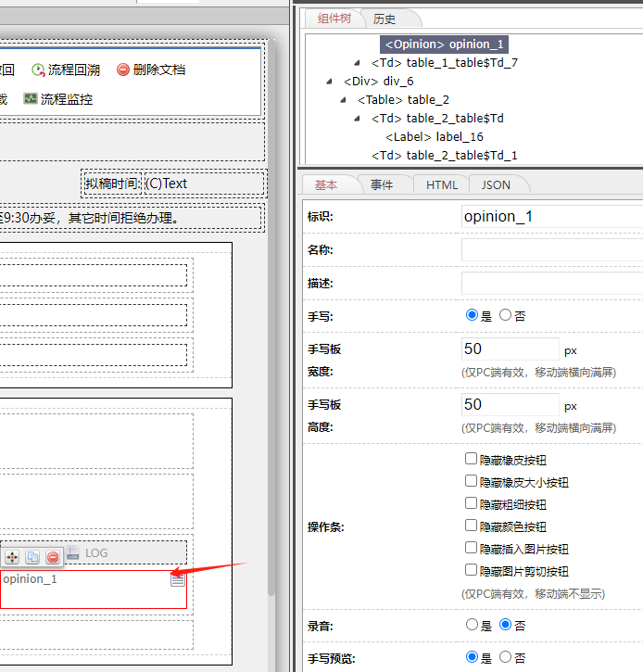Check 隐藏颜色按钮
The width and height of the screenshot is (643, 672).
click(471, 526)
